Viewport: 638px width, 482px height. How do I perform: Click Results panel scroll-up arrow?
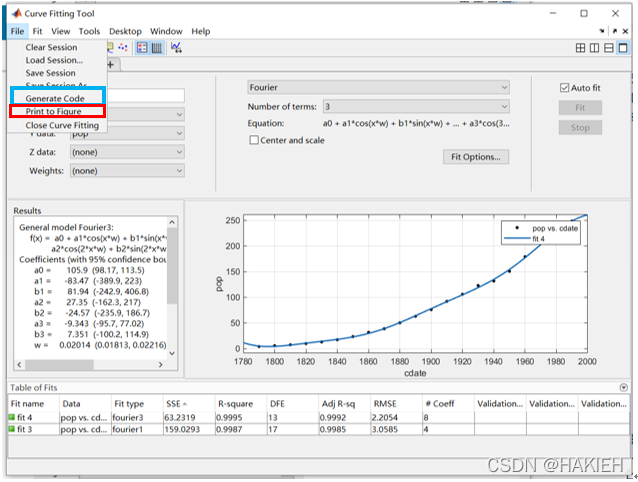point(172,222)
